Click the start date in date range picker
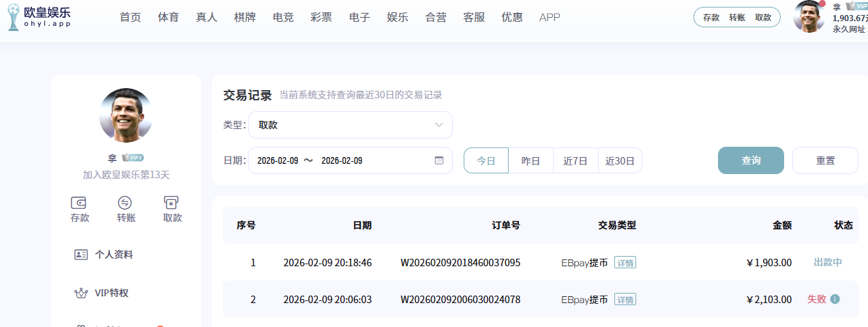 (x=278, y=161)
